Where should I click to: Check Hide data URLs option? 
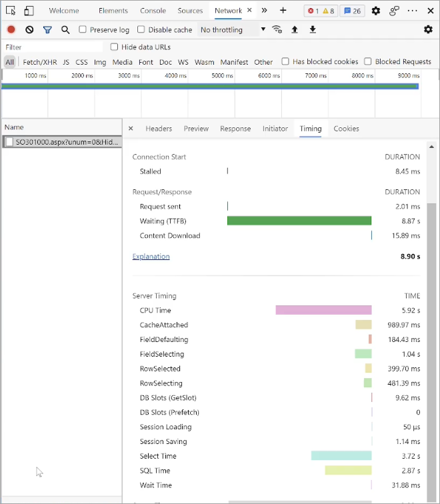coord(115,47)
